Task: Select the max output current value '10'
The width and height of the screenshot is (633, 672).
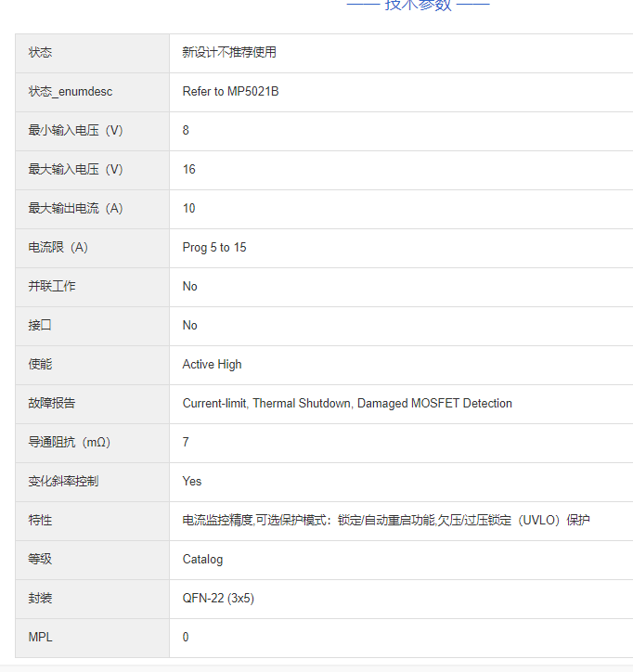Action: coord(189,208)
